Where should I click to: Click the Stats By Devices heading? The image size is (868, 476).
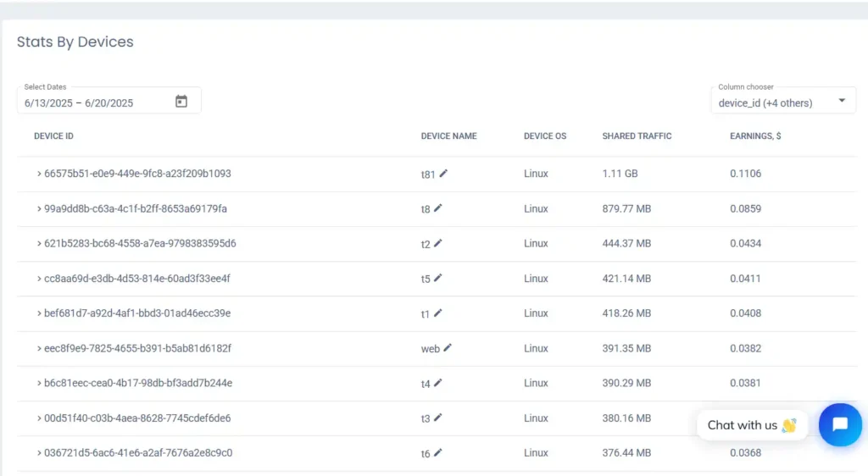75,42
